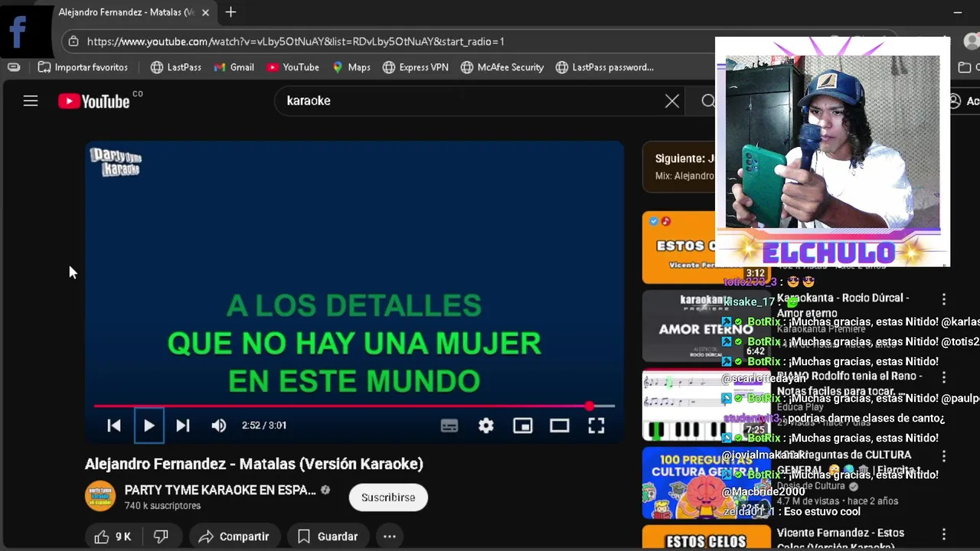
Task: Click 9 K like count
Action: pyautogui.click(x=123, y=537)
